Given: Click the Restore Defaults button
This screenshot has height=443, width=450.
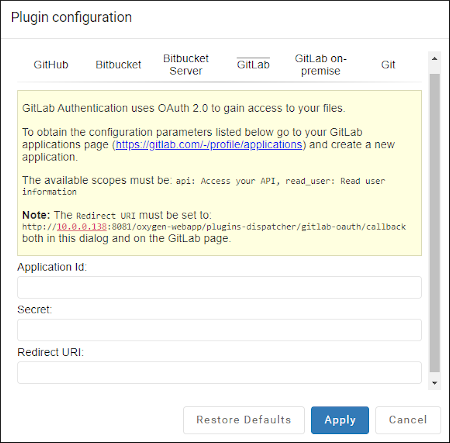Looking at the screenshot, I should pos(244,420).
